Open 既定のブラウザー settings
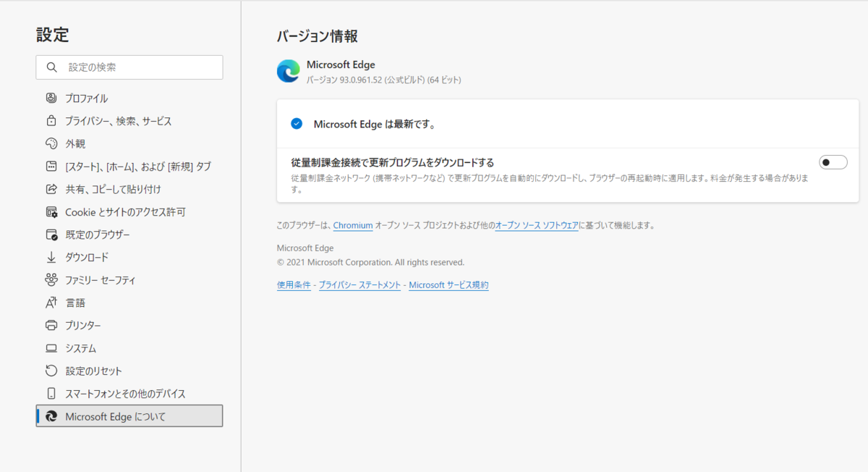This screenshot has height=472, width=868. (129, 235)
